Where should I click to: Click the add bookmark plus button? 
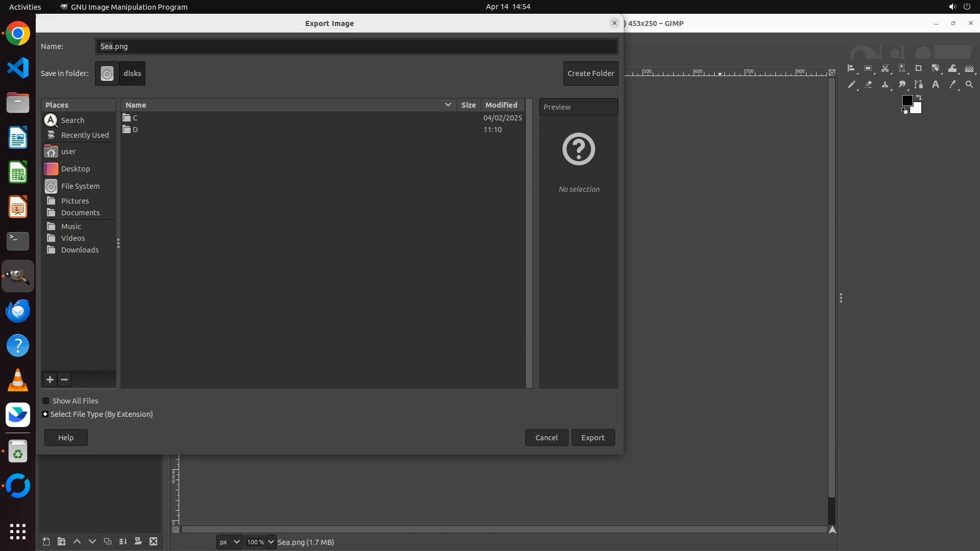pos(50,380)
